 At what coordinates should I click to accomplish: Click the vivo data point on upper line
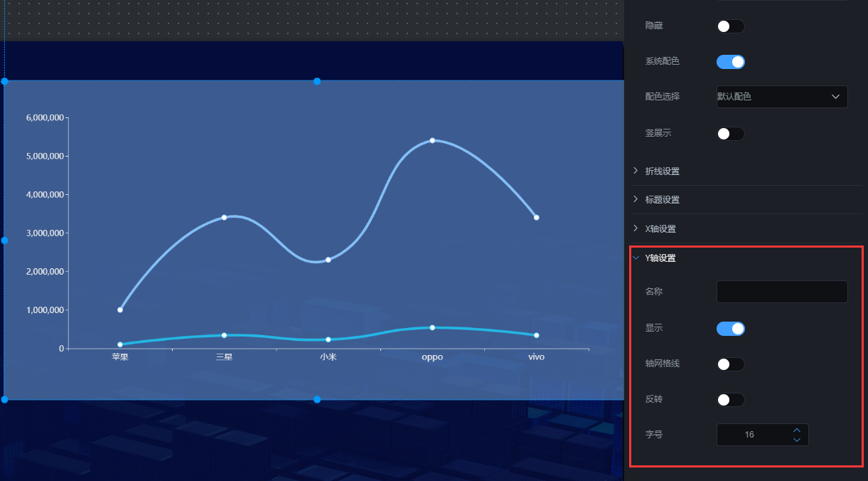coord(536,217)
